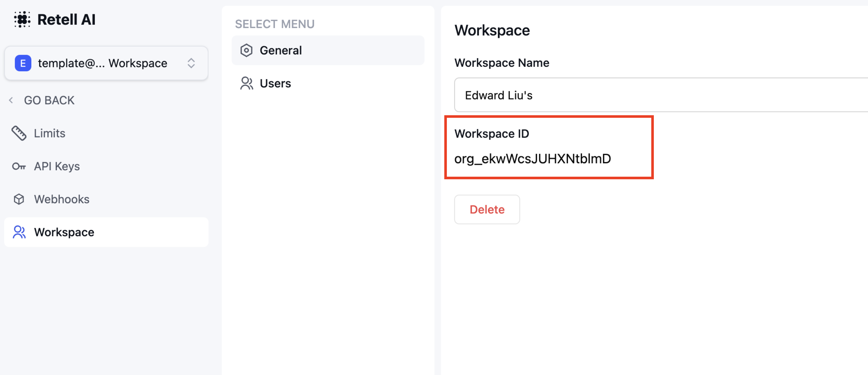Select the General menu entry
The image size is (868, 375).
coord(328,50)
